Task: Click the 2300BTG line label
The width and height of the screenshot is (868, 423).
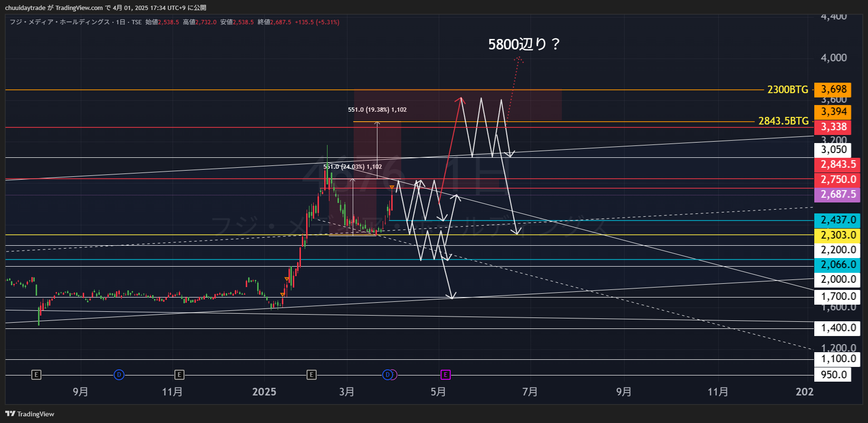Action: point(788,89)
